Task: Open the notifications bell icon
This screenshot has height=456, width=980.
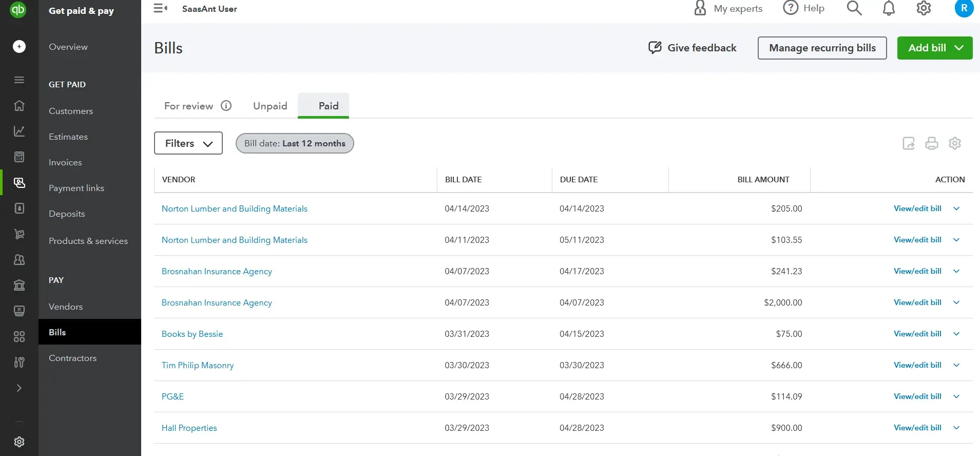Action: [x=889, y=8]
